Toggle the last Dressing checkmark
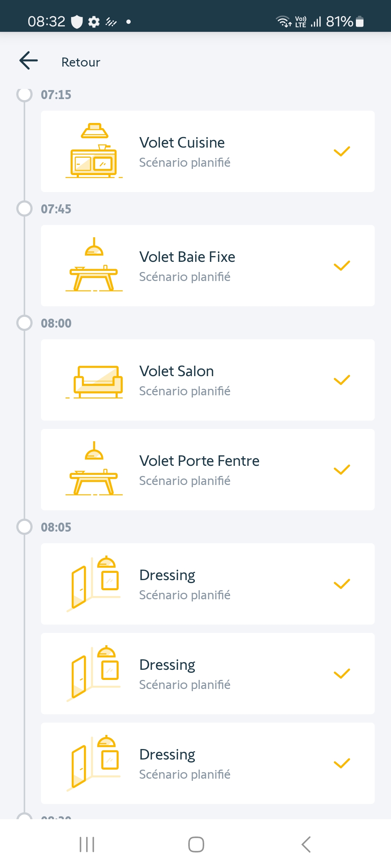 pos(341,763)
